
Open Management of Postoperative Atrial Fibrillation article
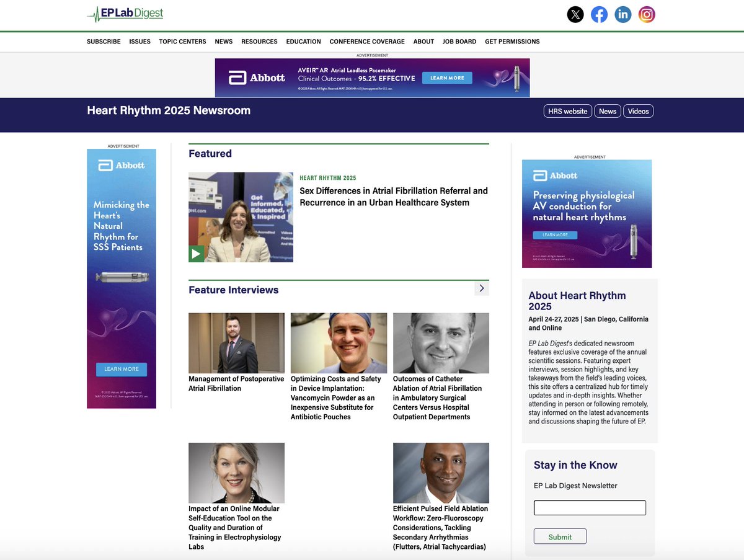point(236,383)
